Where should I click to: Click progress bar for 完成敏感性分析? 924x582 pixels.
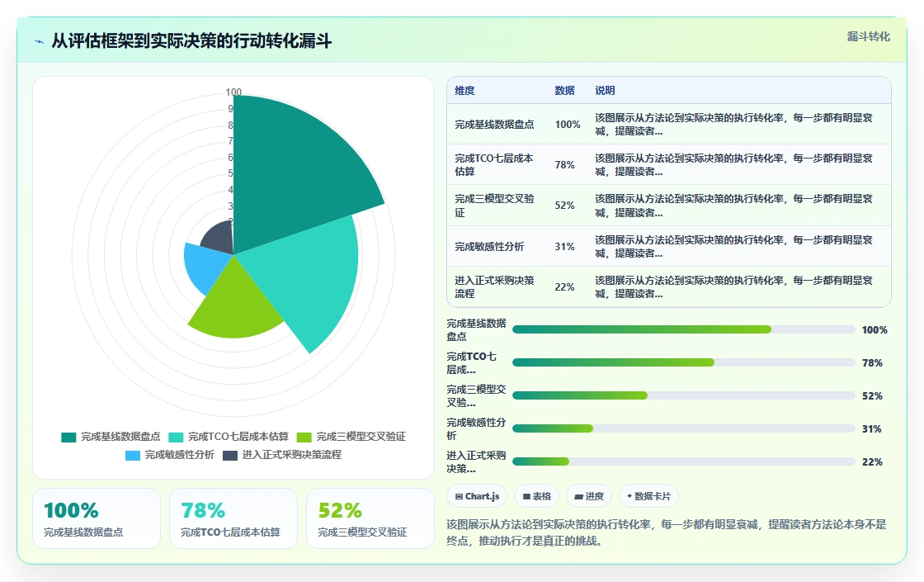[x=684, y=428]
